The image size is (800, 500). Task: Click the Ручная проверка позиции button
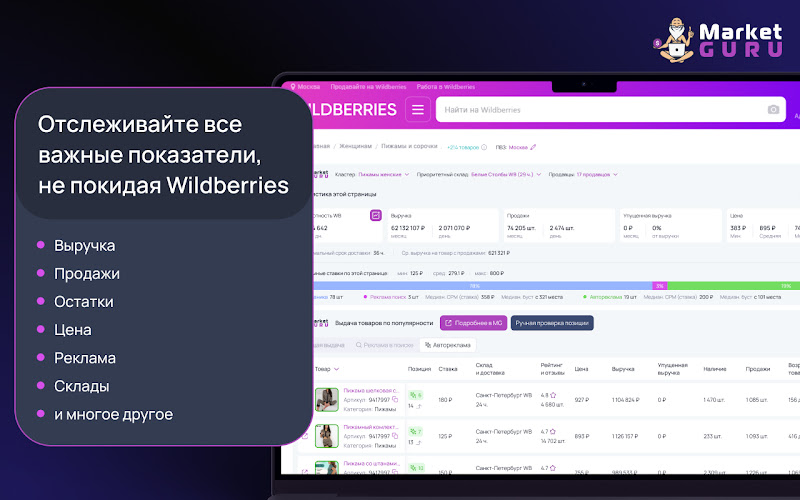pos(552,323)
